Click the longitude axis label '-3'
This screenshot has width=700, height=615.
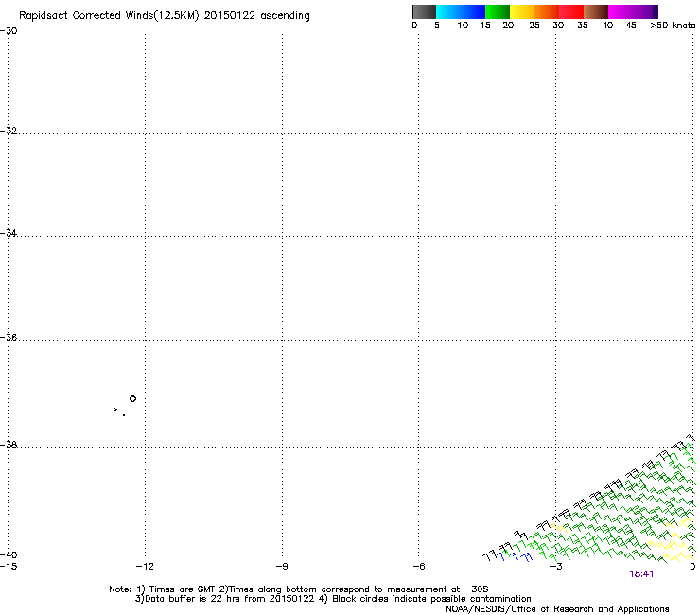556,567
